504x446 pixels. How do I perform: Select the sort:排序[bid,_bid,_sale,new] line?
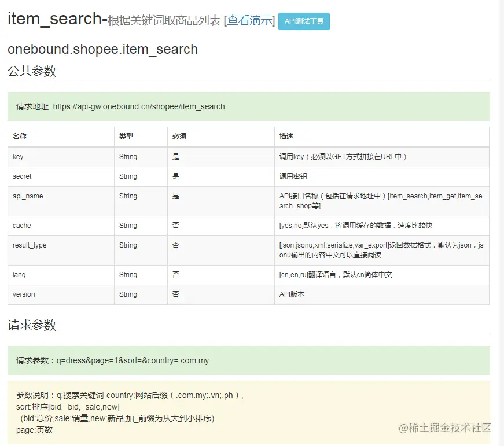click(x=68, y=407)
